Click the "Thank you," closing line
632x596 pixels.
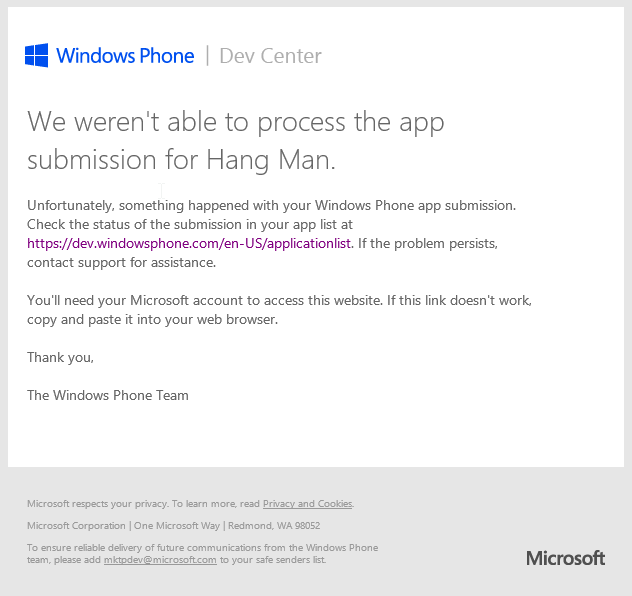(x=60, y=357)
